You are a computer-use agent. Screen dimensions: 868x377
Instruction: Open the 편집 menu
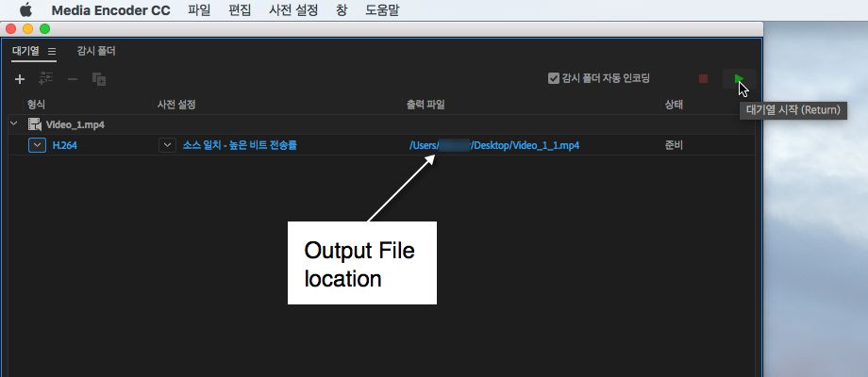[240, 10]
